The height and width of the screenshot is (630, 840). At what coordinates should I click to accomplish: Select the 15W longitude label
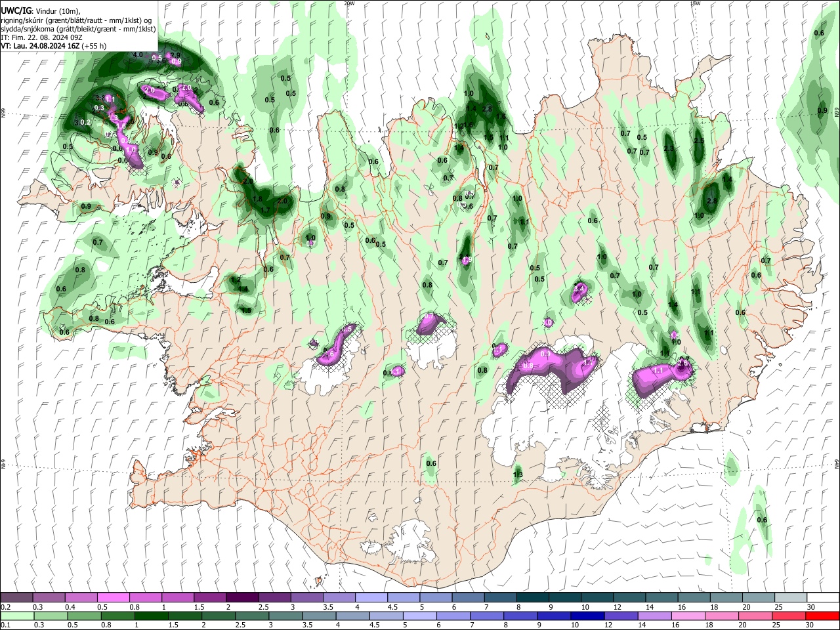695,3
